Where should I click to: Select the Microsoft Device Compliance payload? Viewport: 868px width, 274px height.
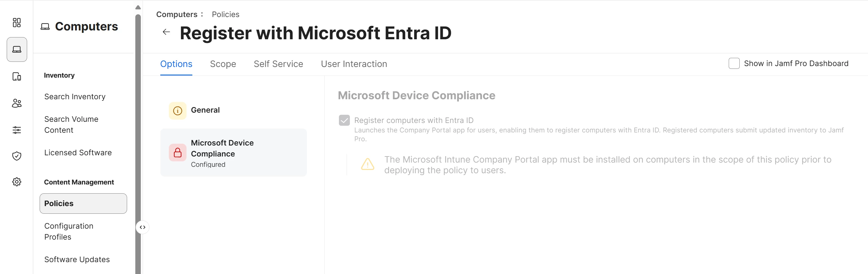[233, 153]
